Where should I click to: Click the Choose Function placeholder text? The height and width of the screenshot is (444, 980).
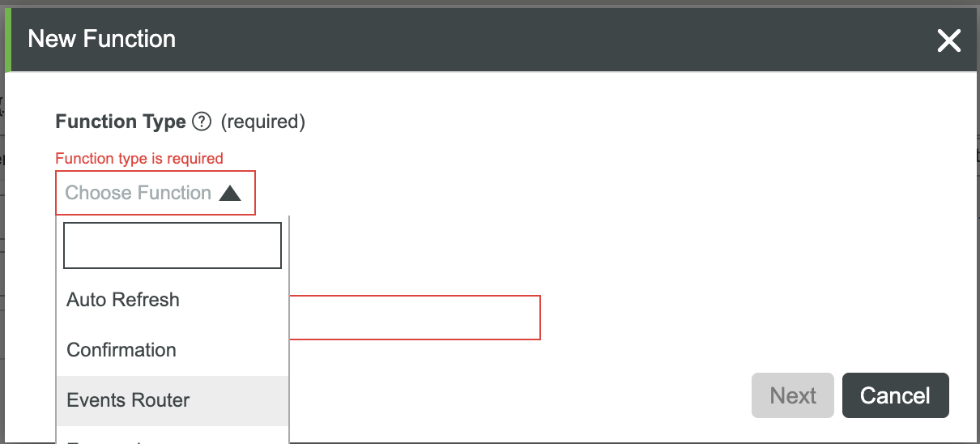click(138, 193)
